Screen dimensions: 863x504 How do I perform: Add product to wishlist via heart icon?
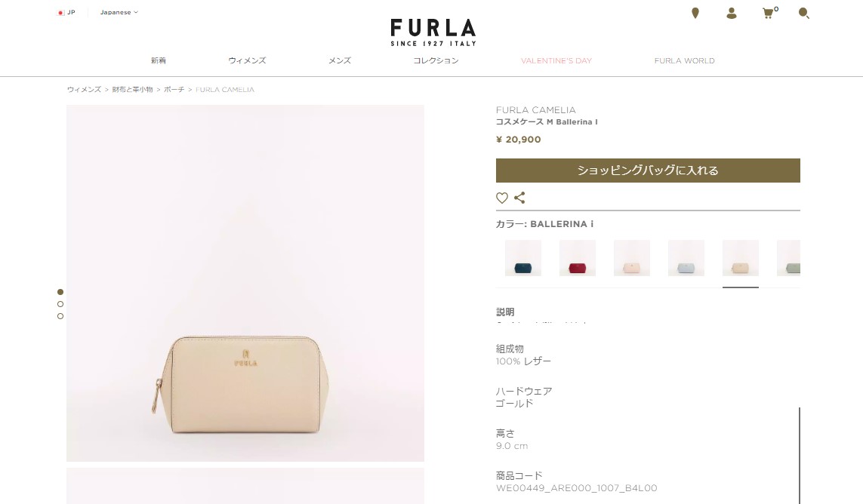502,198
